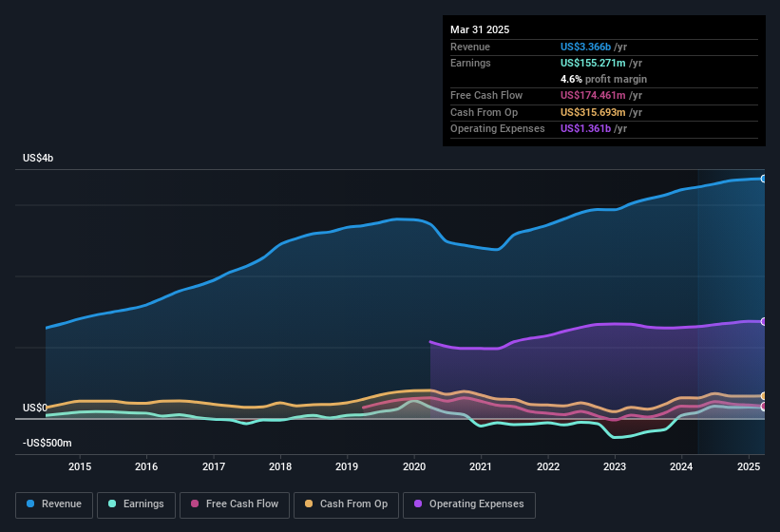The height and width of the screenshot is (532, 780).
Task: Click the US$1.361b operating expenses value
Action: 585,129
